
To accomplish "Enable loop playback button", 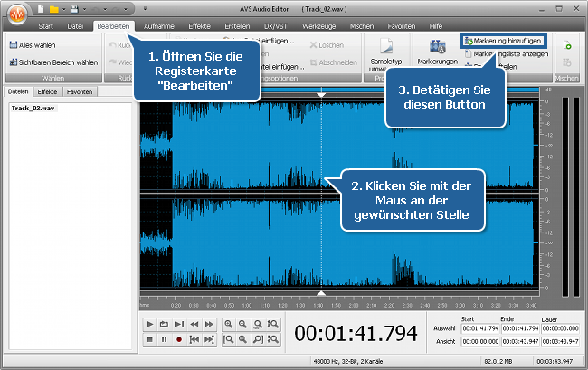I will tap(165, 324).
